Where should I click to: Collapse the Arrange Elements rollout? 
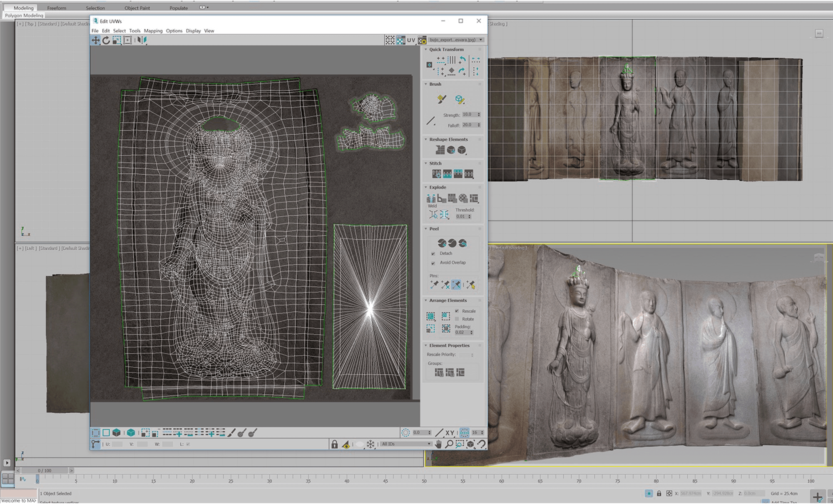coord(426,301)
